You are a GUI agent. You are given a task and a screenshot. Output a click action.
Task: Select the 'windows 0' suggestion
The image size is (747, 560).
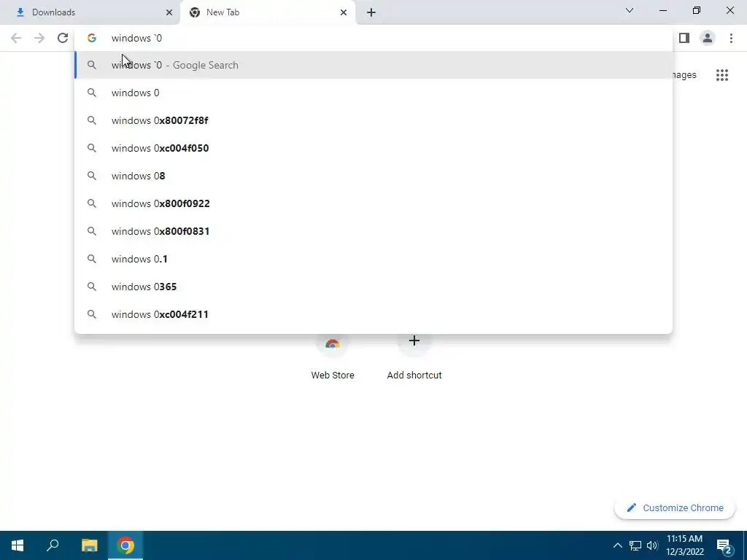[x=373, y=93]
